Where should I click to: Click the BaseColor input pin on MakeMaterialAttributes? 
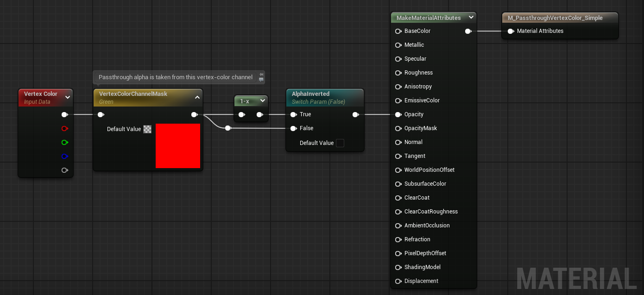coord(398,31)
